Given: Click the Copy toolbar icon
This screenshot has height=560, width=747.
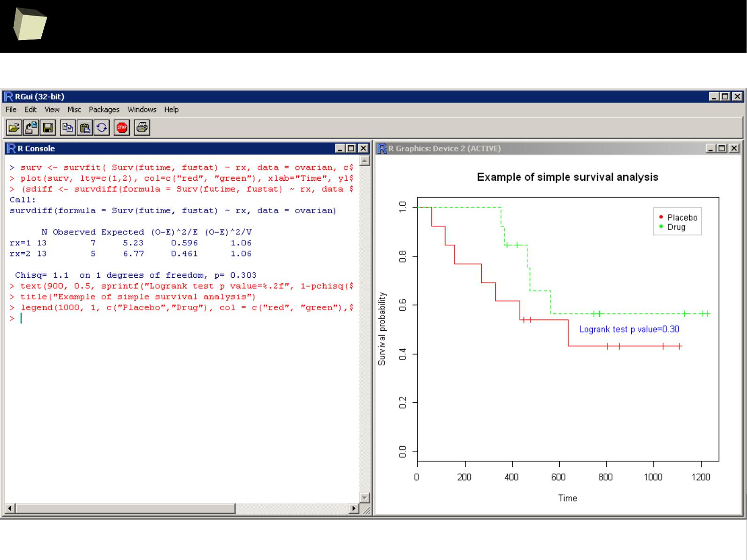Looking at the screenshot, I should [68, 128].
